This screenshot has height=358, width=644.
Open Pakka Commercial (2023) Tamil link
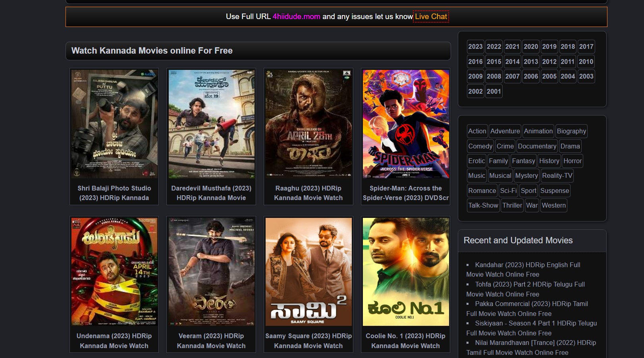point(527,308)
